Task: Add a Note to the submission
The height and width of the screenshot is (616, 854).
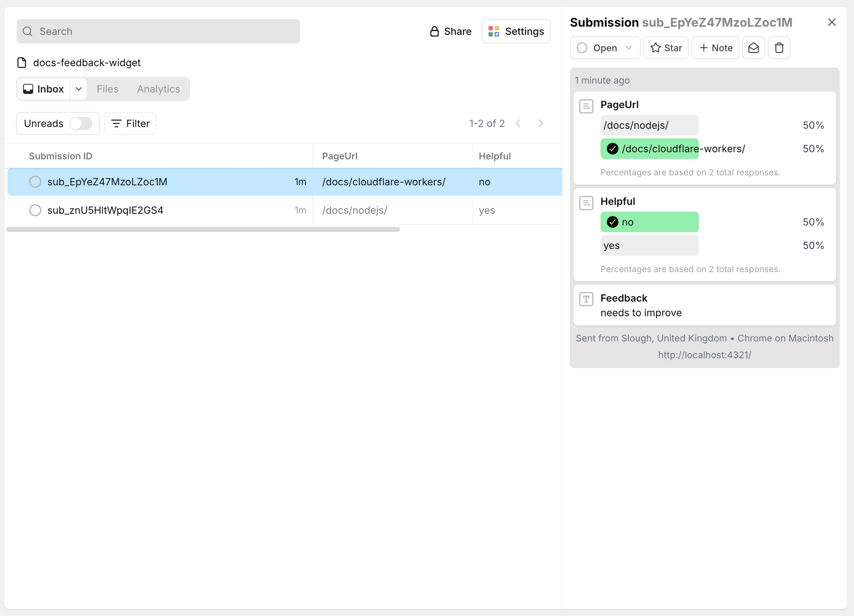Action: 715,47
